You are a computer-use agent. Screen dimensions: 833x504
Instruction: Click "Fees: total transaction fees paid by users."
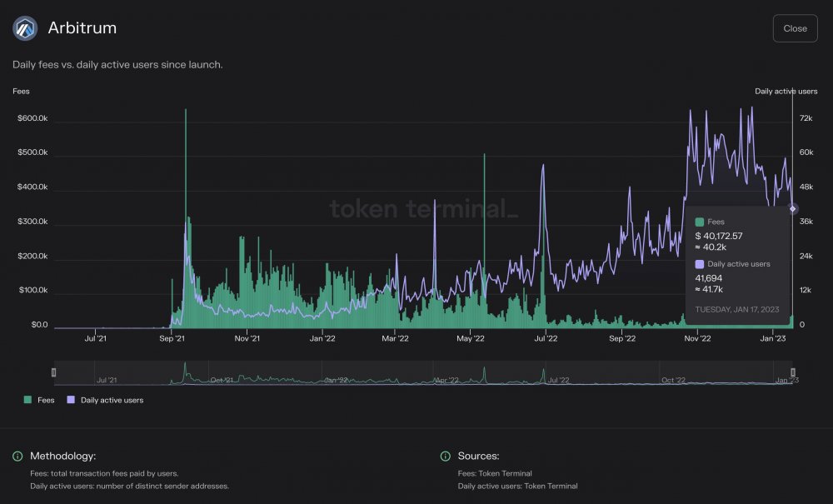(104, 474)
